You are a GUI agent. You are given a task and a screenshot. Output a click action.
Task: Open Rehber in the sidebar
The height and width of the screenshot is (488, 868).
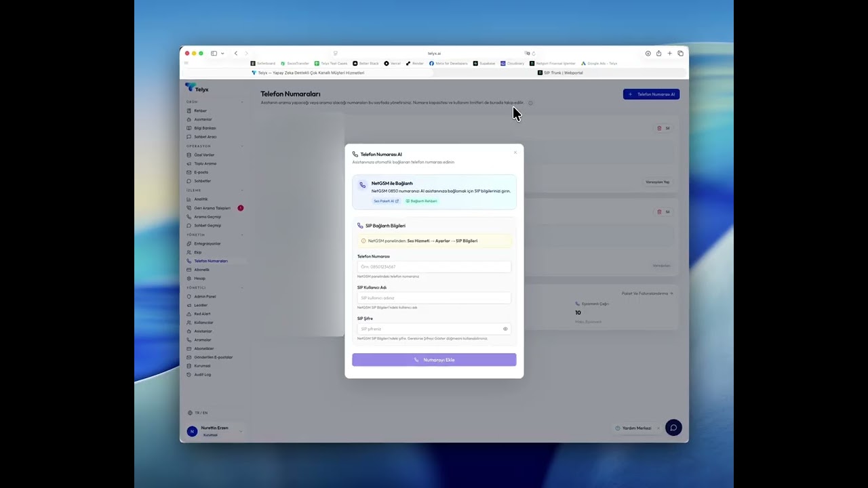200,110
